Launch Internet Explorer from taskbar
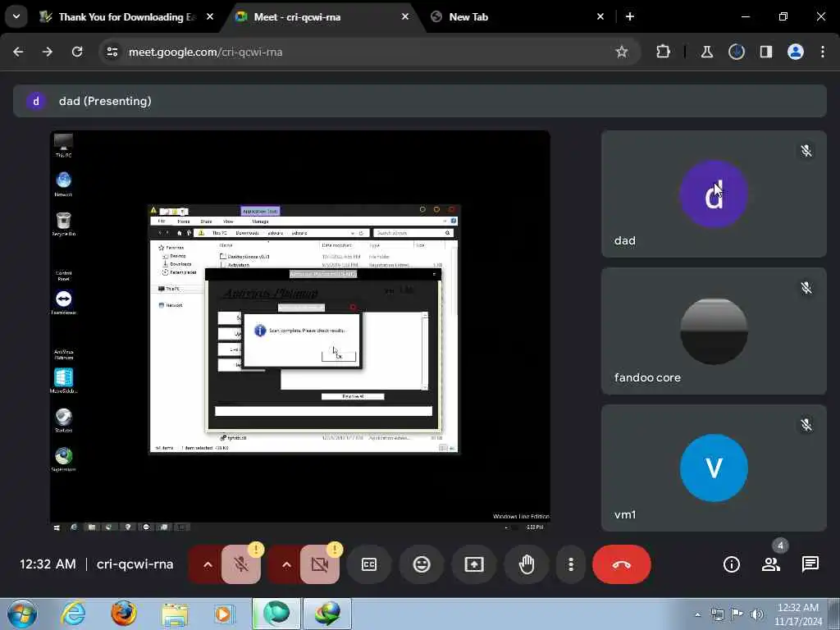The width and height of the screenshot is (840, 630). click(x=73, y=614)
